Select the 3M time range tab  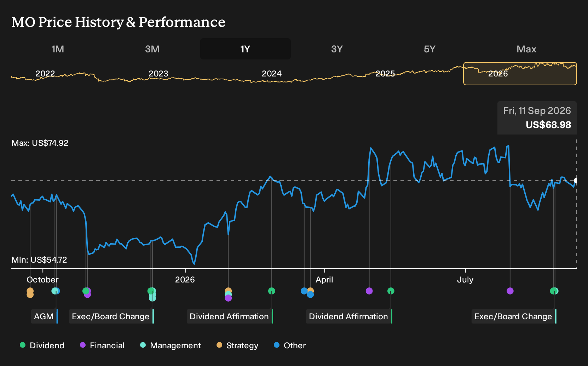[x=152, y=49]
